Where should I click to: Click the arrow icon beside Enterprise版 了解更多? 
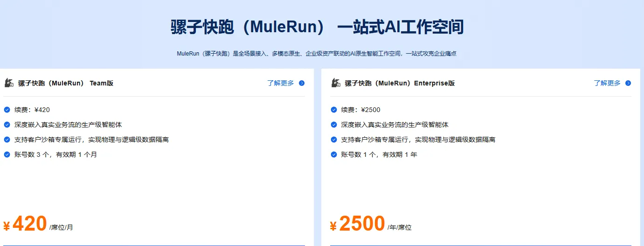pyautogui.click(x=628, y=83)
